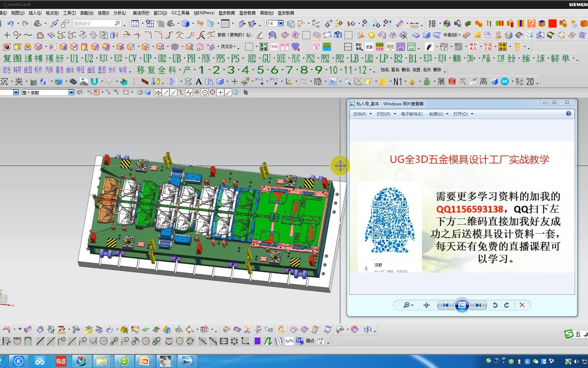Open the 整个装配 selection scope dropdown
Screen dimensions: 588x368
(71, 92)
